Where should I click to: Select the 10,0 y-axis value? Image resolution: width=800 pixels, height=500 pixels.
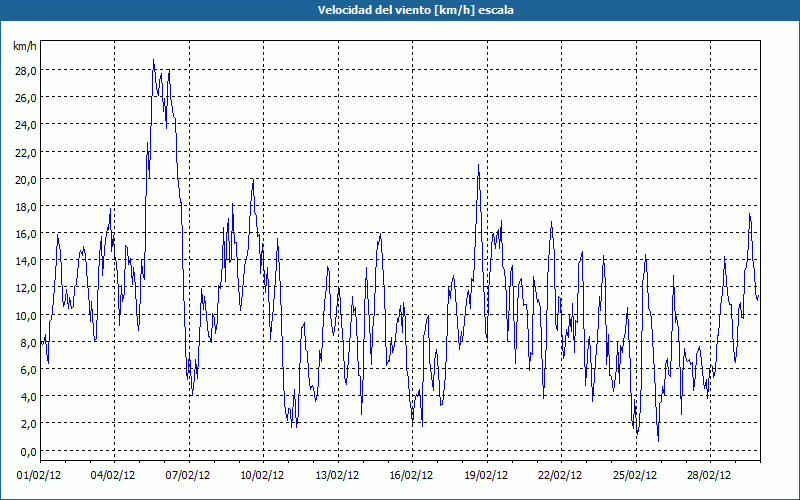pyautogui.click(x=26, y=315)
